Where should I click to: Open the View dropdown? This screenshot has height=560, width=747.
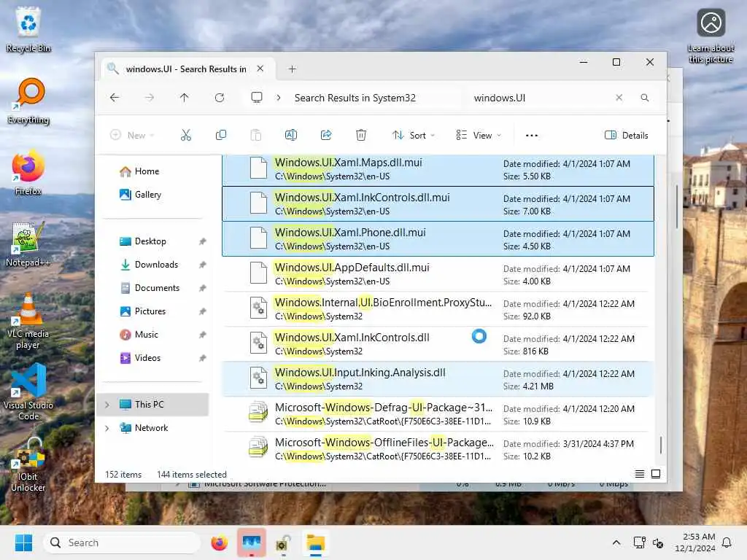(x=479, y=135)
